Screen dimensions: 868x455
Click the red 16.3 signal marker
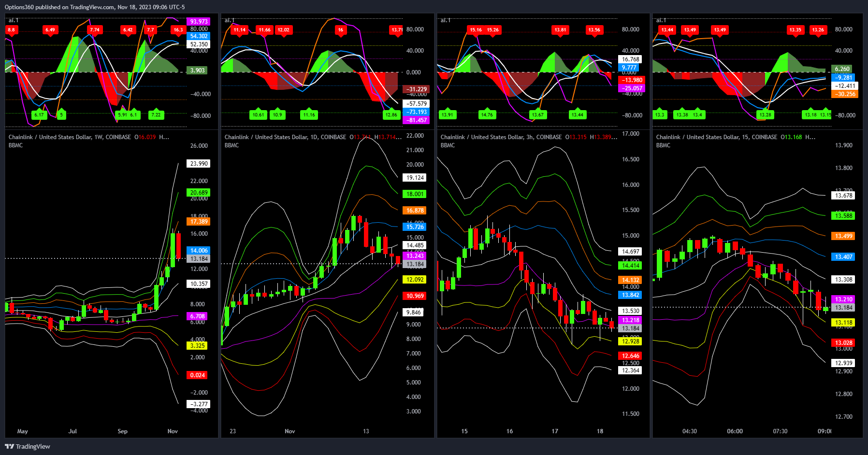pos(178,30)
